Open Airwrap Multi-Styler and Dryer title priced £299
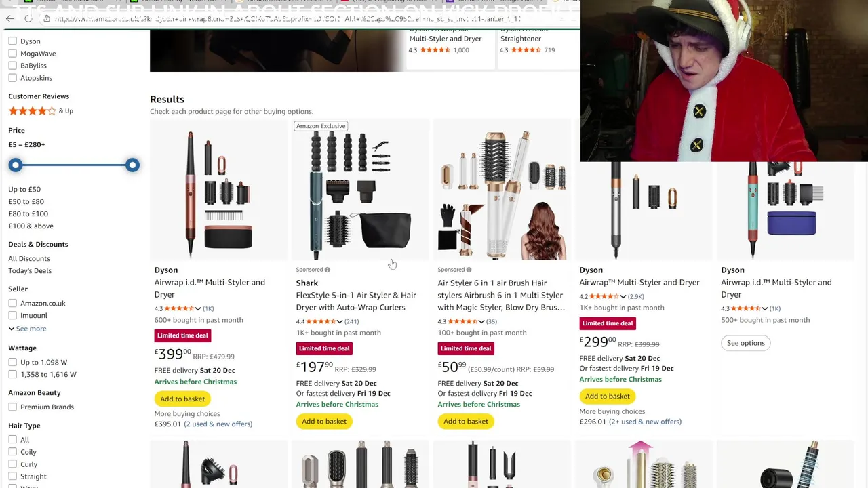The image size is (868, 488). pyautogui.click(x=639, y=282)
